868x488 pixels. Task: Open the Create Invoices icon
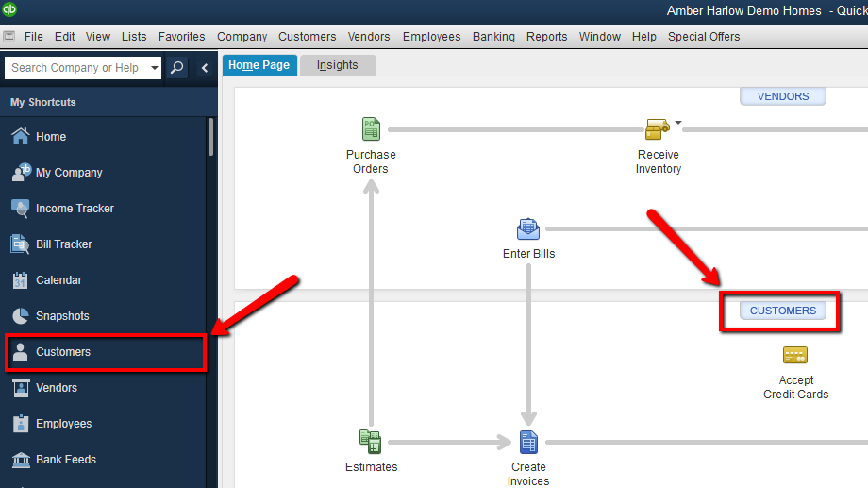tap(528, 442)
